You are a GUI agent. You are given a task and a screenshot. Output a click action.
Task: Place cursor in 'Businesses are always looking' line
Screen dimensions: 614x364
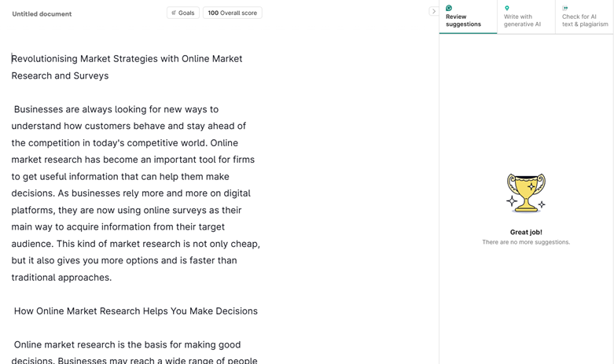coord(116,109)
